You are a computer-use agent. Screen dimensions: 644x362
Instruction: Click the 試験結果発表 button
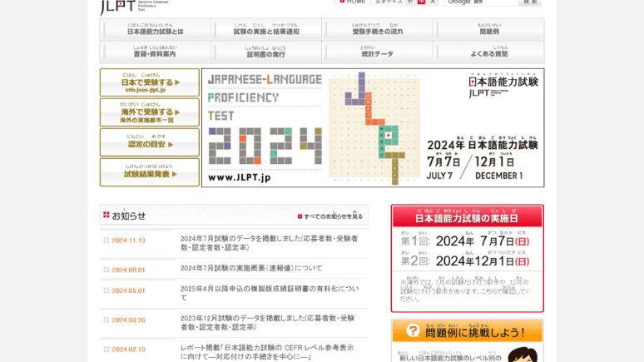[x=150, y=172]
